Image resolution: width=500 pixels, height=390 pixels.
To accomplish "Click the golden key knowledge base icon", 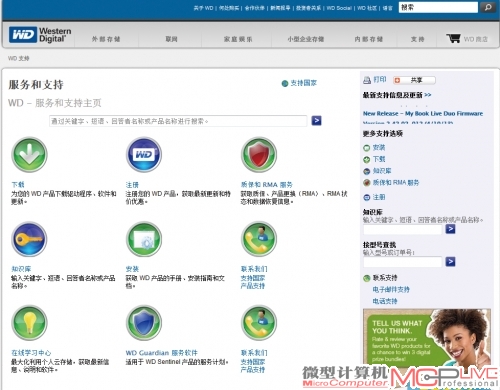I will [x=29, y=239].
